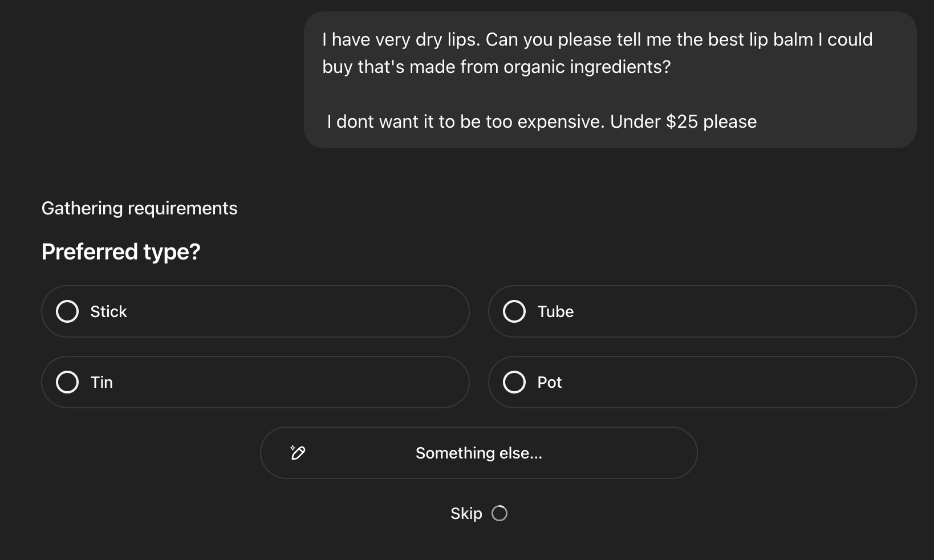This screenshot has width=934, height=560.
Task: Click the loading spinner beside Skip
Action: [x=500, y=514]
